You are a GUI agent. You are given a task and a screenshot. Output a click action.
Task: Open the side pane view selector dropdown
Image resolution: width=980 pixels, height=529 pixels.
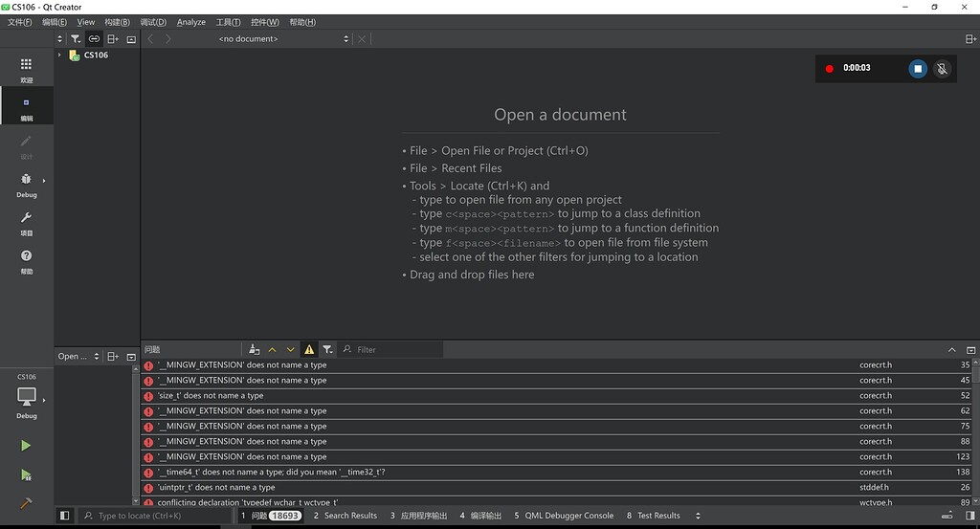coord(60,38)
